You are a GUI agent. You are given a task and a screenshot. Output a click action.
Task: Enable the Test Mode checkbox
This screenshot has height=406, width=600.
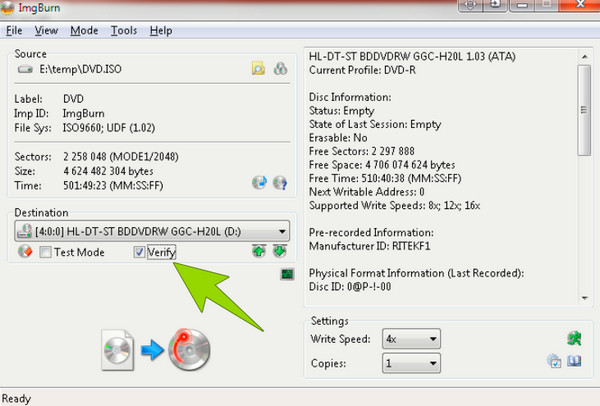45,252
